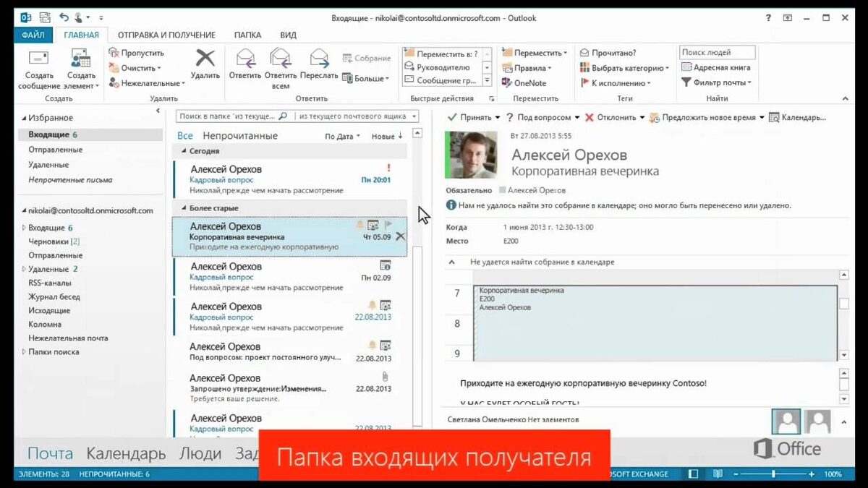Propose new time (Предложить новое время)
The width and height of the screenshot is (868, 488).
(x=702, y=117)
